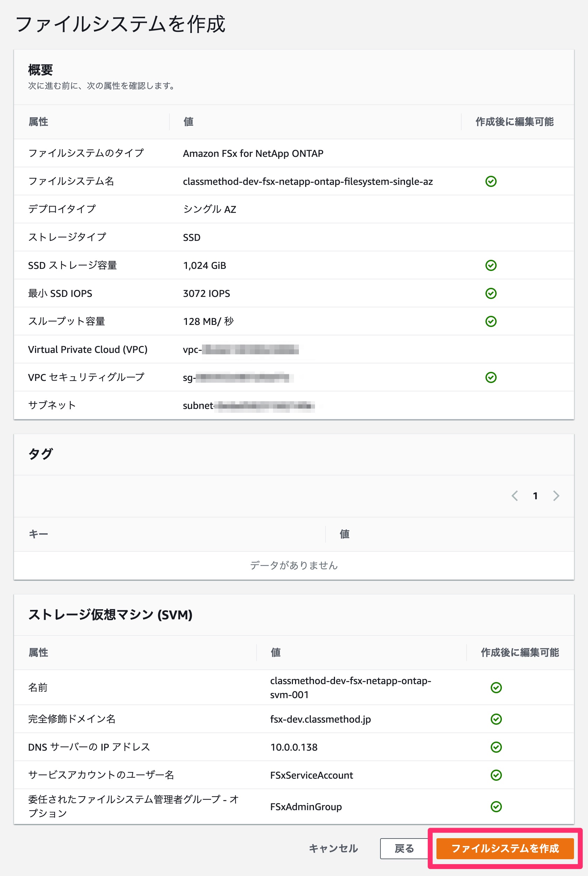Image resolution: width=588 pixels, height=876 pixels.
Task: Click the check icon for サービスアカウントのユーザー名
Action: point(496,775)
